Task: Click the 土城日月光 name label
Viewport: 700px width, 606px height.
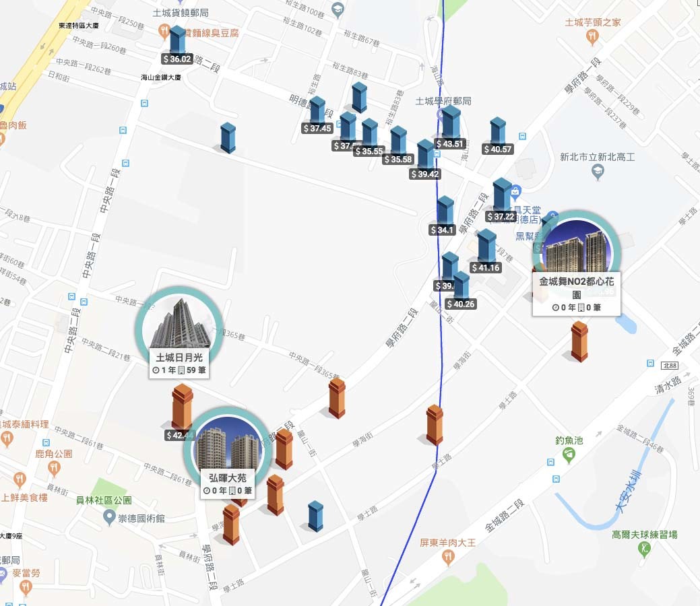Action: point(179,358)
